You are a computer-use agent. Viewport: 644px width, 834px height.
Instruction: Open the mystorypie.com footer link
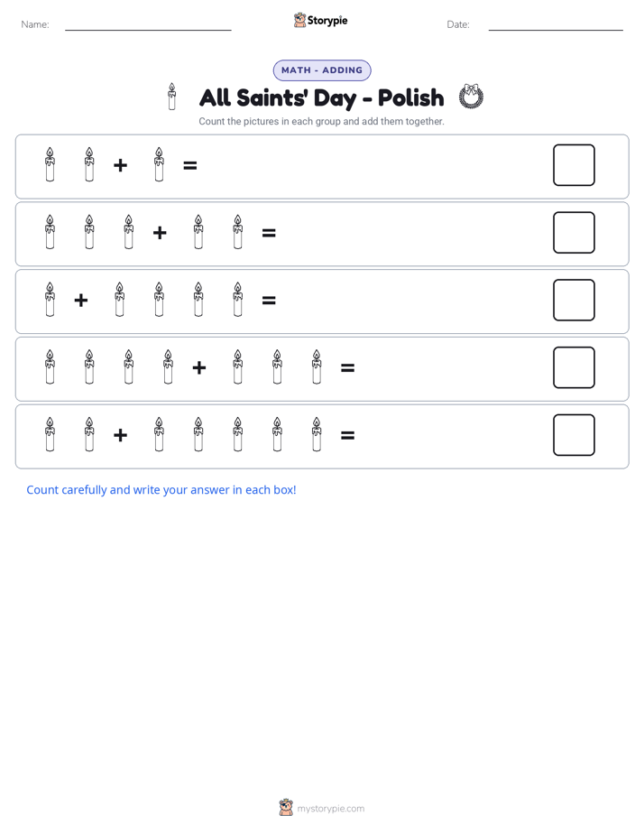(x=330, y=809)
